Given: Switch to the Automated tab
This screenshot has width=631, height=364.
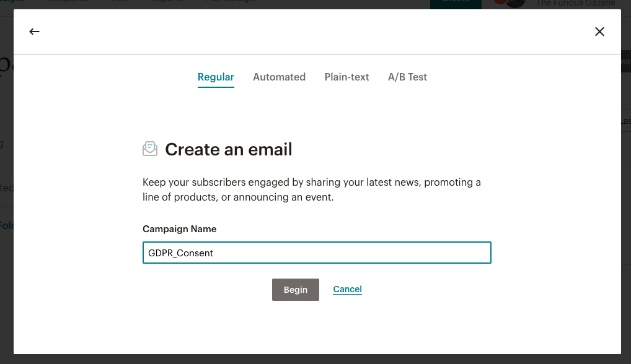Looking at the screenshot, I should pyautogui.click(x=279, y=77).
